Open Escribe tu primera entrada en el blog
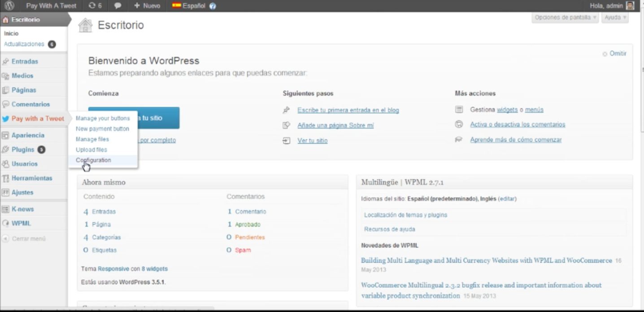The width and height of the screenshot is (644, 312). tap(348, 110)
